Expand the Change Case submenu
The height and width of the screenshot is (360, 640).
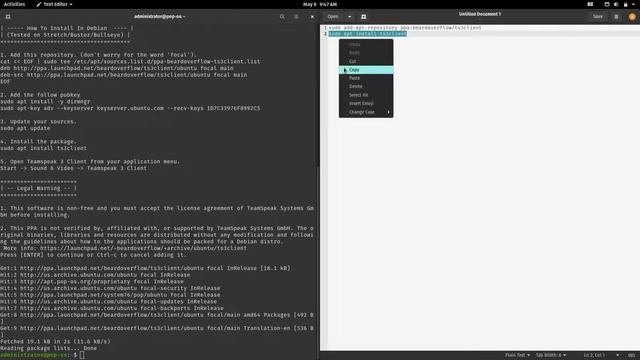pos(366,112)
